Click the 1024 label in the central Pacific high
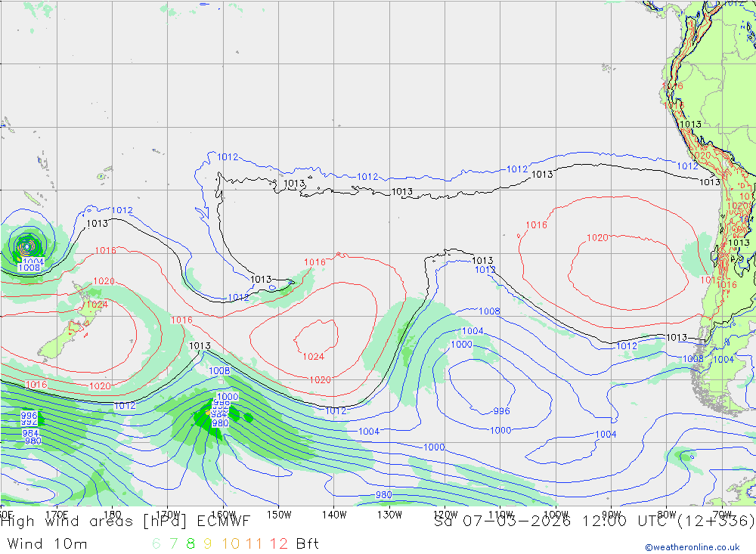 [314, 357]
